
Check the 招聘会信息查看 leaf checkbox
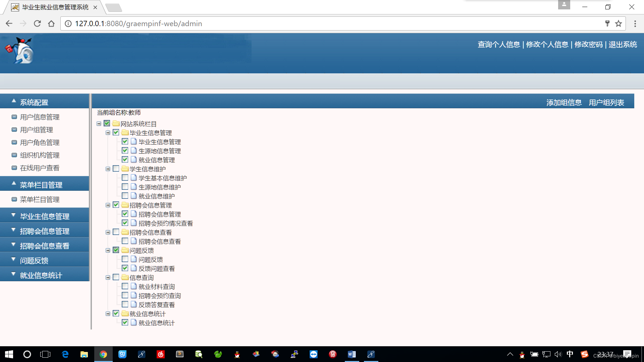click(125, 241)
